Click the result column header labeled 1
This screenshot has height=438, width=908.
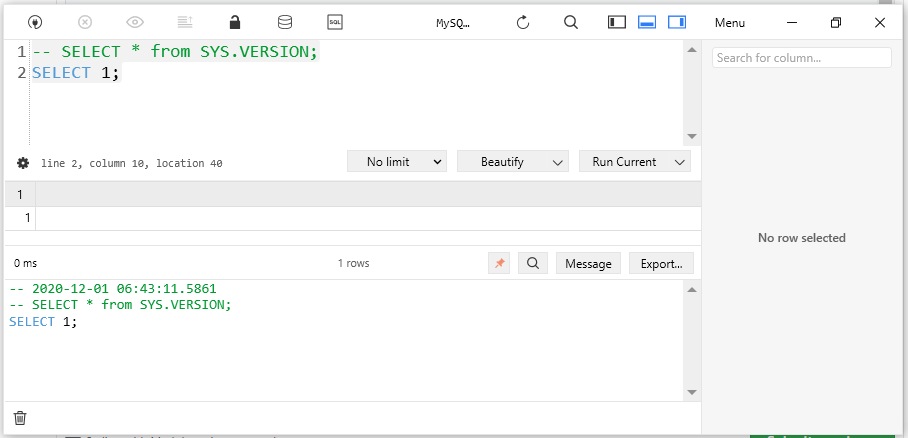[20, 194]
